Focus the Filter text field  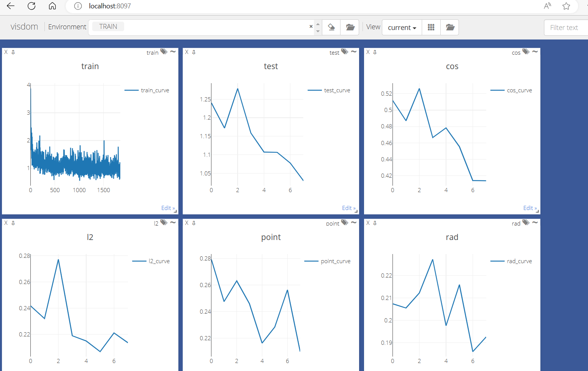tap(566, 27)
